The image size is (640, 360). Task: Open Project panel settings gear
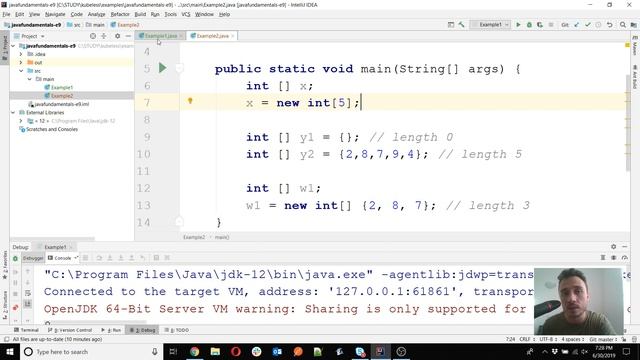point(118,36)
